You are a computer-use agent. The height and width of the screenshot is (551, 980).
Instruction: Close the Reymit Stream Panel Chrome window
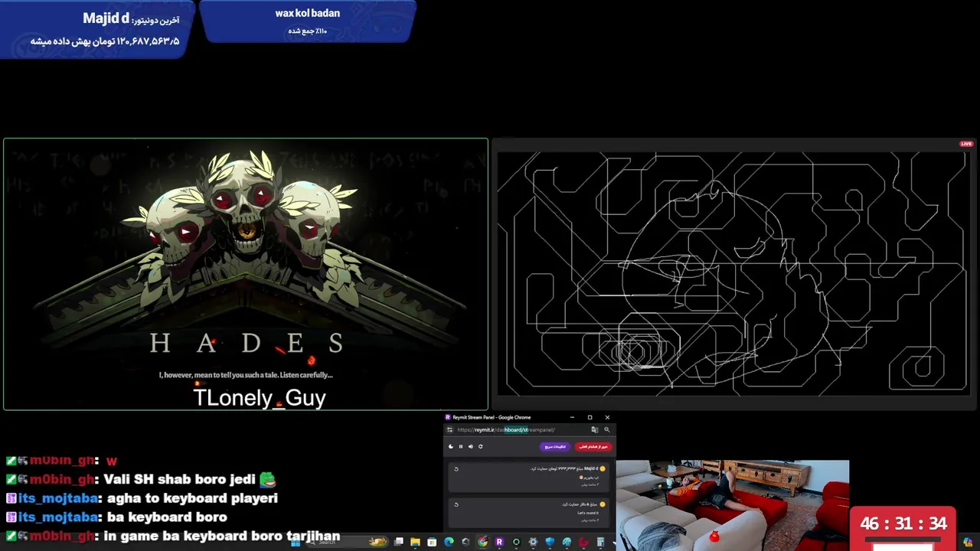coord(607,417)
